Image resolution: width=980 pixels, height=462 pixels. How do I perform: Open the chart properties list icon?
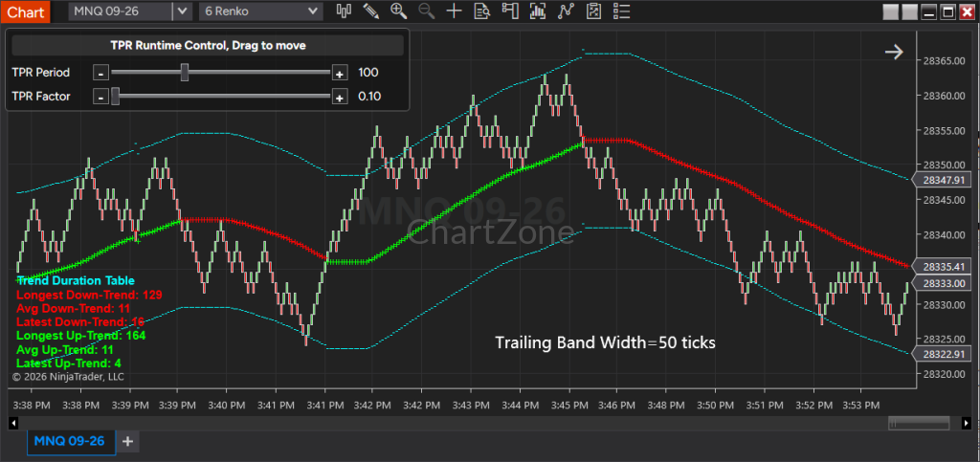[x=621, y=11]
